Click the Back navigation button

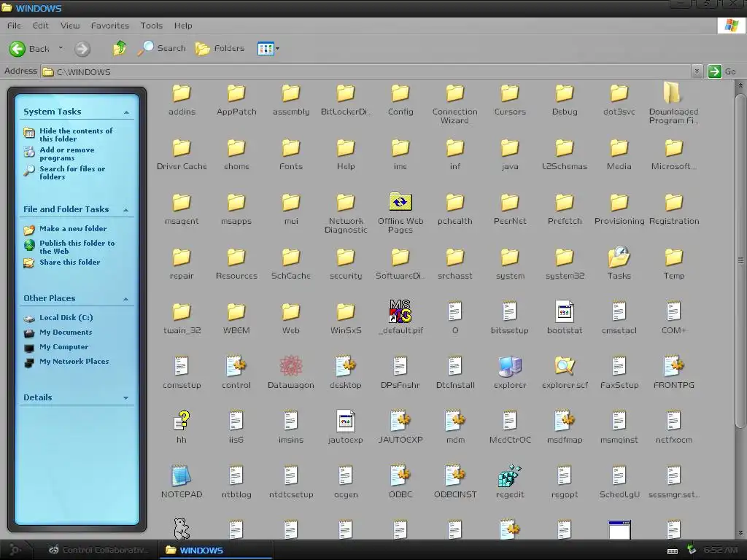[x=29, y=49]
